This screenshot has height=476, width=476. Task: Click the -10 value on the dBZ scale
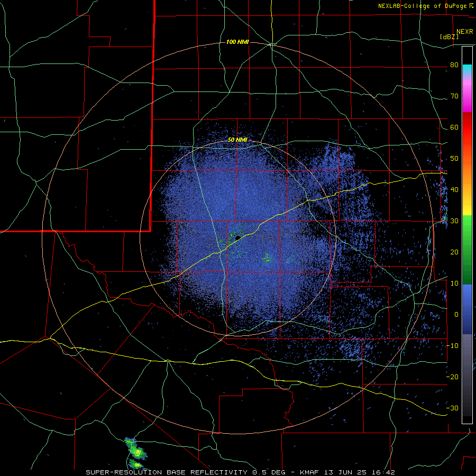(452, 345)
